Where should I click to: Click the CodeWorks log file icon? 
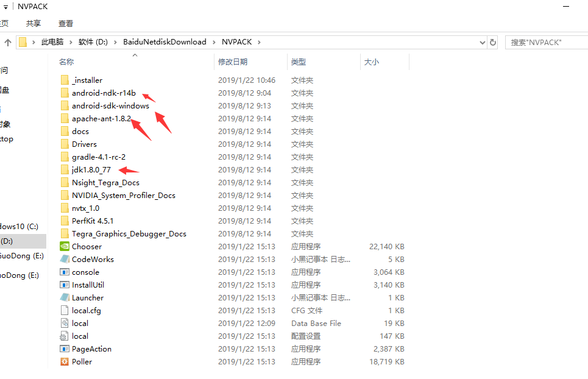65,259
